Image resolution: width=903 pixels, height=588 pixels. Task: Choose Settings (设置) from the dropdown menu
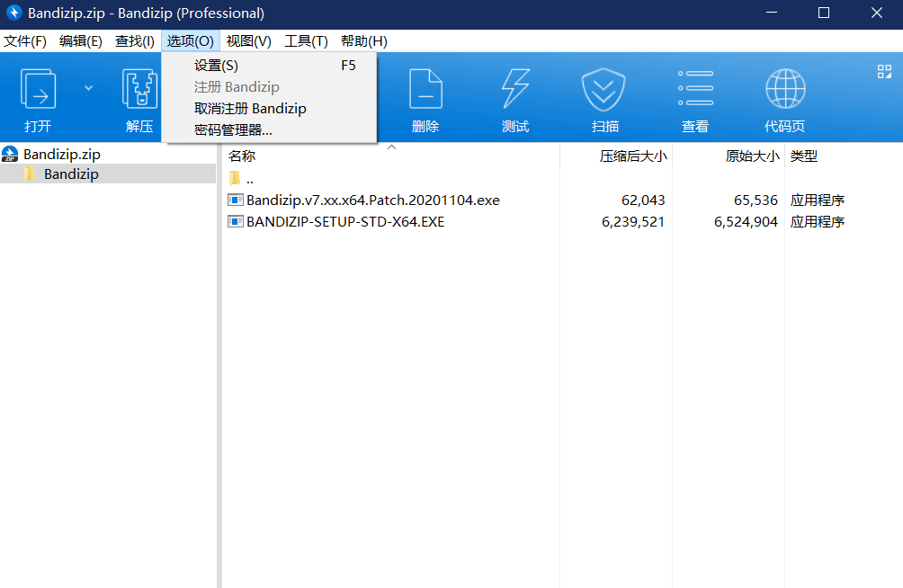269,66
